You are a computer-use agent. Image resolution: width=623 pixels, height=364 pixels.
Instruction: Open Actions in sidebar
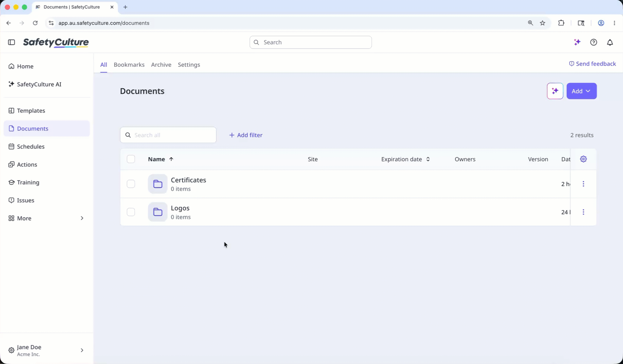coord(47,165)
